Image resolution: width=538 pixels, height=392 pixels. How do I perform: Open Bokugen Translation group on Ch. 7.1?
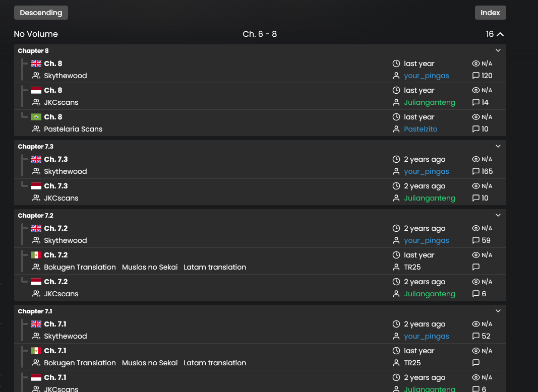[x=80, y=362]
